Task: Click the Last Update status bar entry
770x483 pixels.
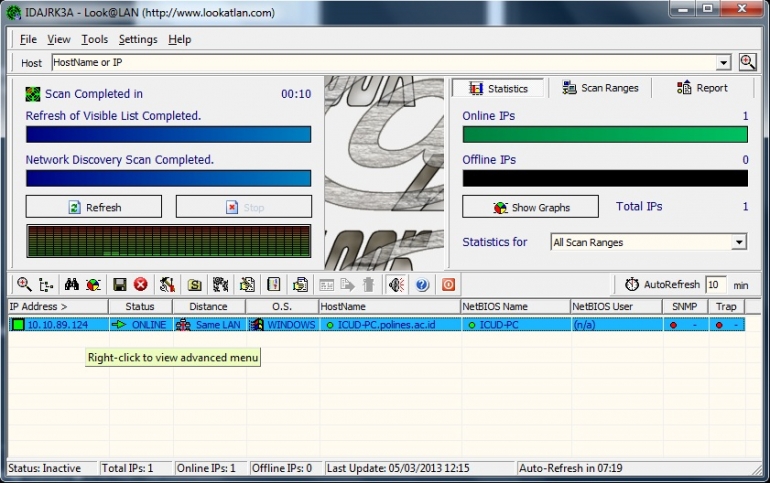Action: click(x=420, y=468)
